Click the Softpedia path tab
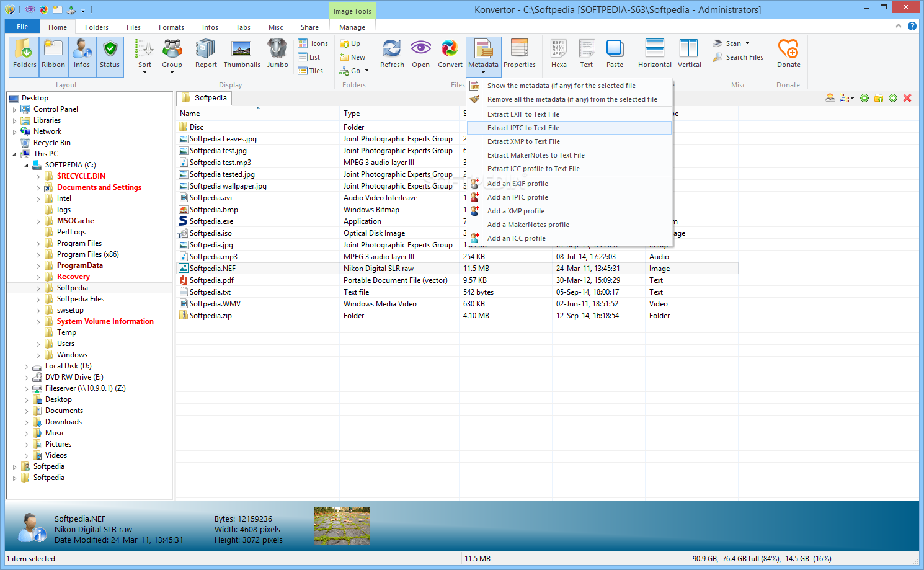Image resolution: width=924 pixels, height=570 pixels. [x=205, y=98]
